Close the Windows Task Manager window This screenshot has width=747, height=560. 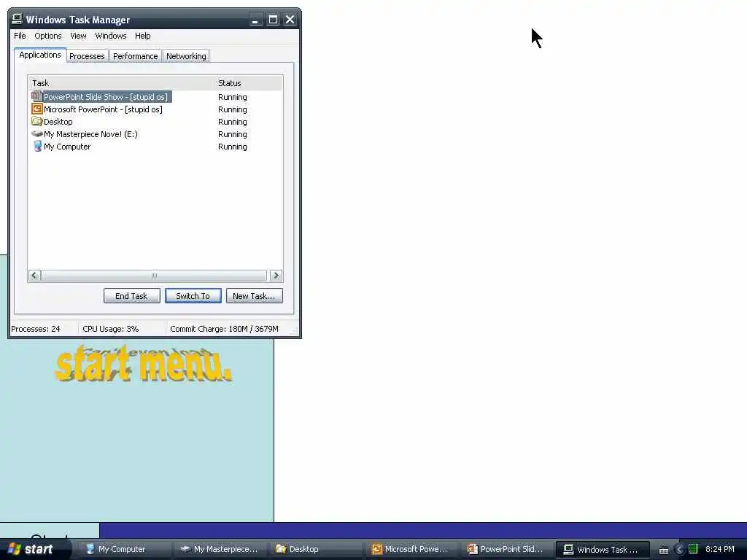[290, 20]
